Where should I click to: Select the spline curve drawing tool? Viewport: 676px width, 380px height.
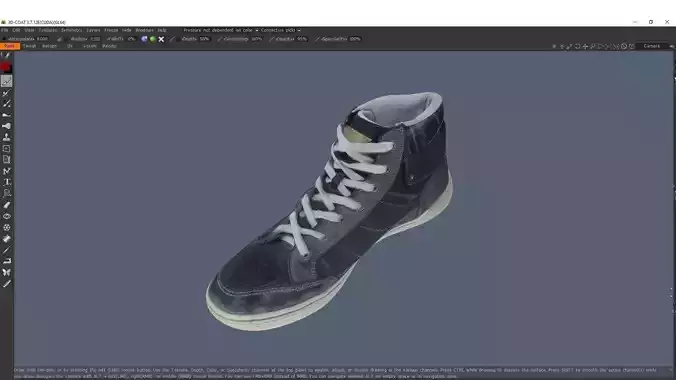(6, 171)
